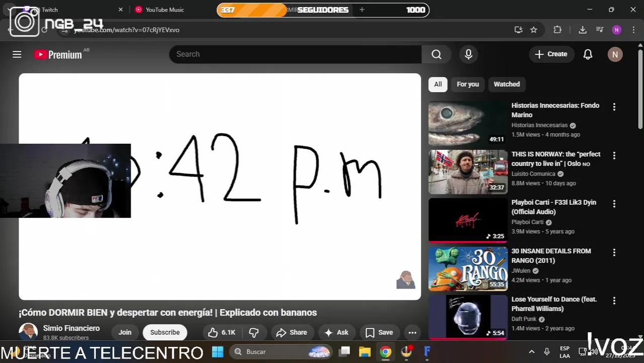Viewport: 644px width, 363px height.
Task: Open the blue F app on taskbar
Action: (x=427, y=351)
